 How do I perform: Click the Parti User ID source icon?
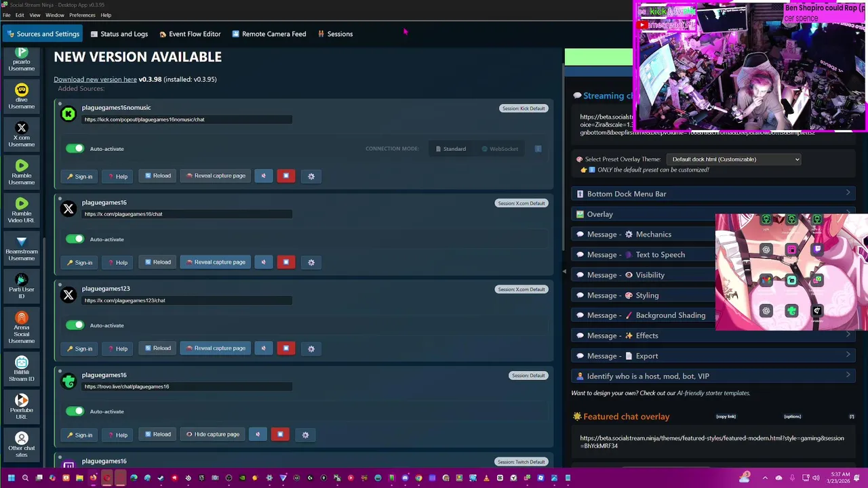point(22,286)
